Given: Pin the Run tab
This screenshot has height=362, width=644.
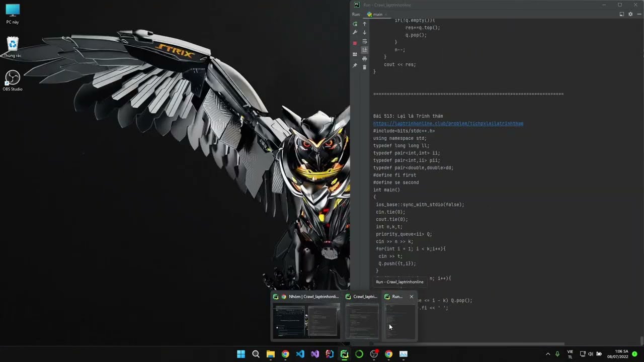Looking at the screenshot, I should tap(355, 65).
